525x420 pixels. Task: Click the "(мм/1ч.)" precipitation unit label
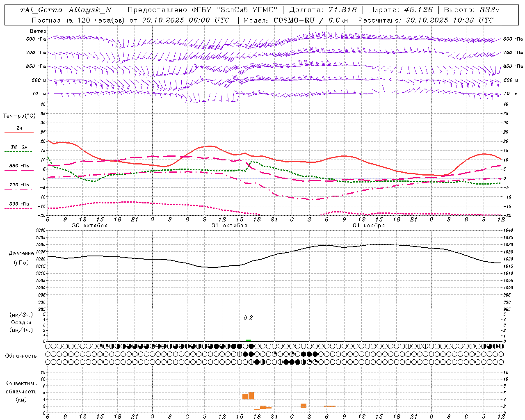click(x=21, y=330)
